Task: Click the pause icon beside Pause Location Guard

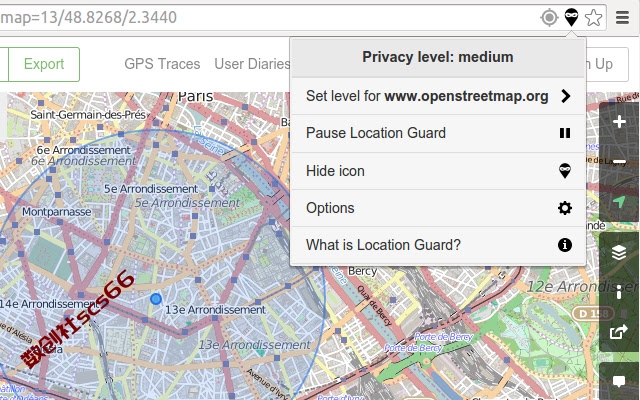Action: tap(565, 133)
